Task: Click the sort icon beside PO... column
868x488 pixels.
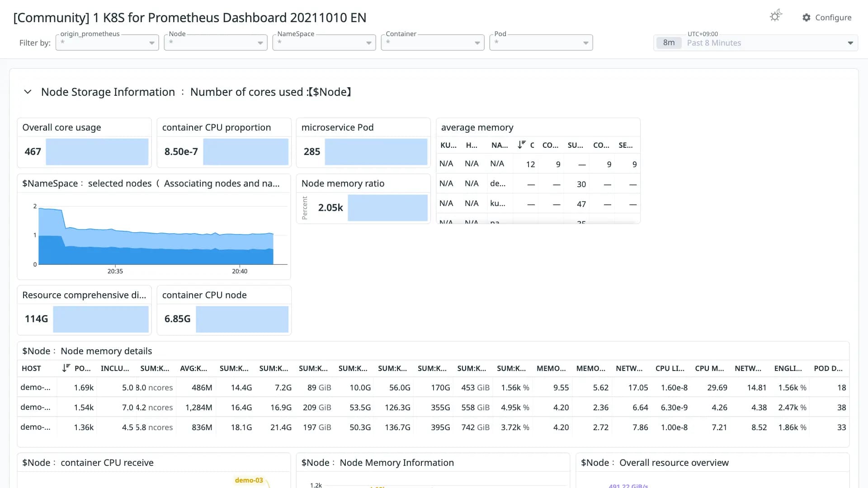Action: click(66, 368)
